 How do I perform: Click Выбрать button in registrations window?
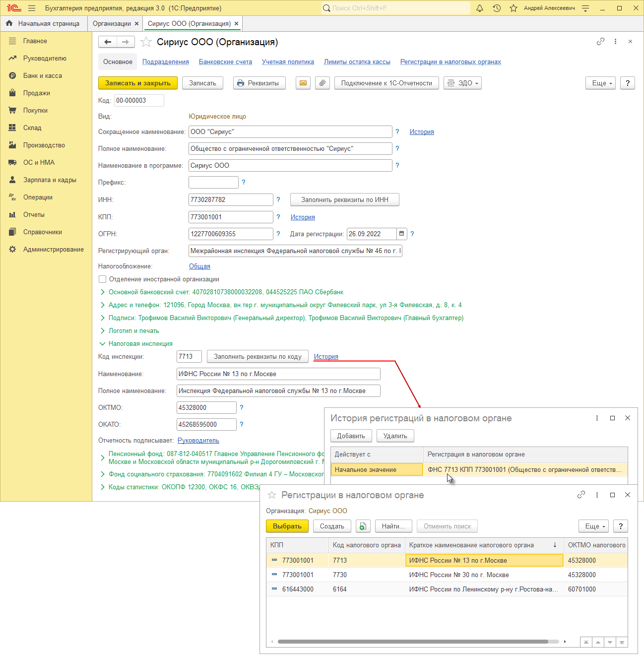point(287,526)
